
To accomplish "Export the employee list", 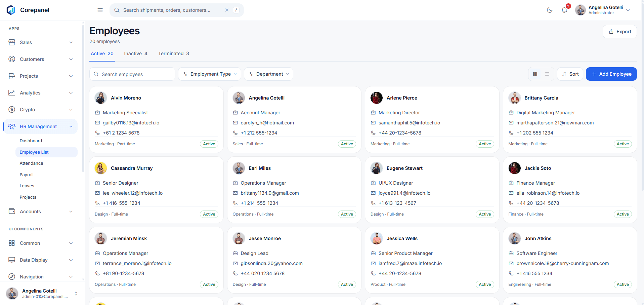I will coord(620,32).
